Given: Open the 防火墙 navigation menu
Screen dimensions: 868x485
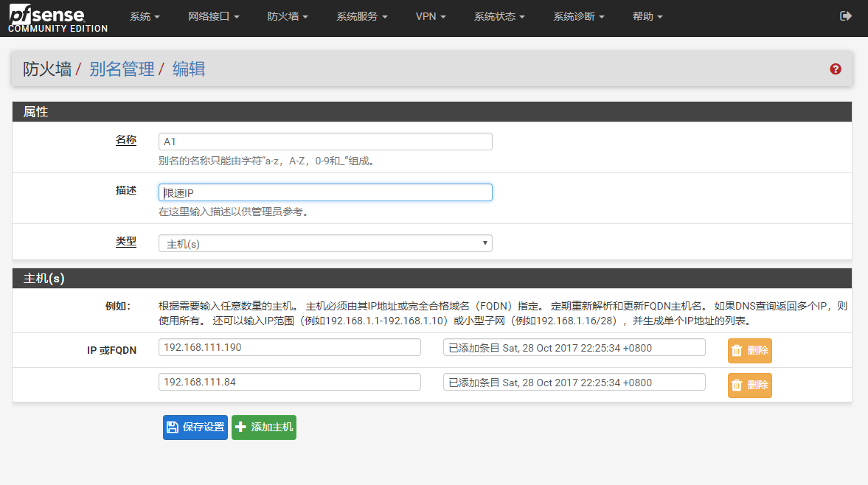Looking at the screenshot, I should coord(288,17).
